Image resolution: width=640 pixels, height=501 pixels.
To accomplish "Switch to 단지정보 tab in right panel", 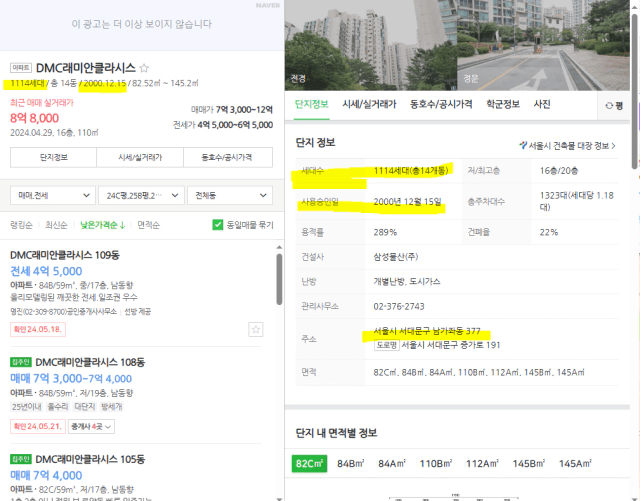I will click(311, 104).
